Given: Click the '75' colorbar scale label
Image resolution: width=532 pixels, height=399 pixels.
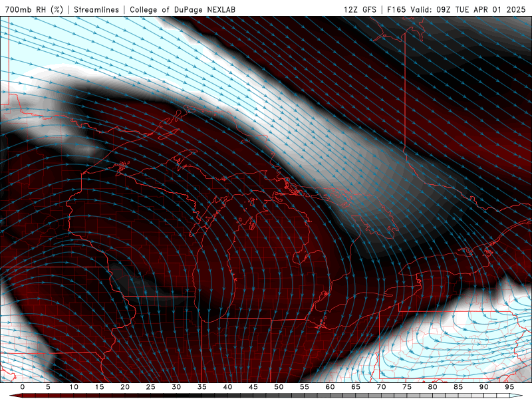Looking at the screenshot, I should point(407,387).
